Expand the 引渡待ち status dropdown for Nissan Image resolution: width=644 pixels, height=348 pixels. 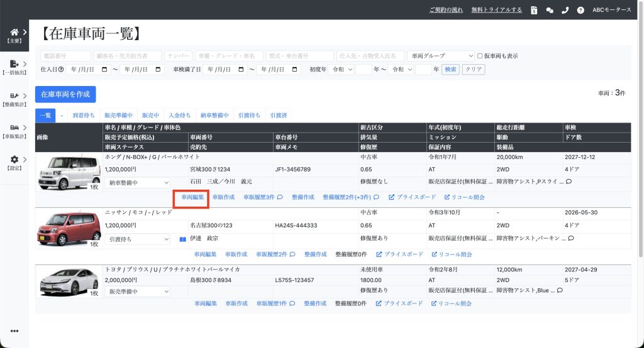[138, 239]
